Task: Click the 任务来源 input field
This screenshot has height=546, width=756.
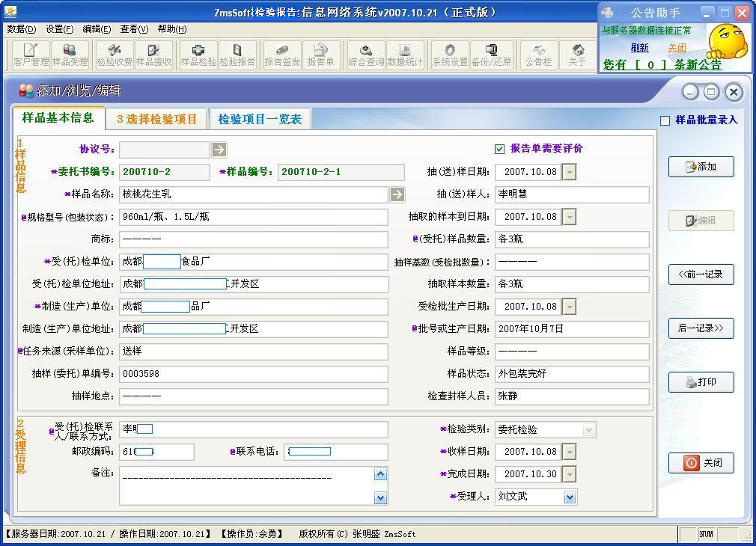Action: 254,352
